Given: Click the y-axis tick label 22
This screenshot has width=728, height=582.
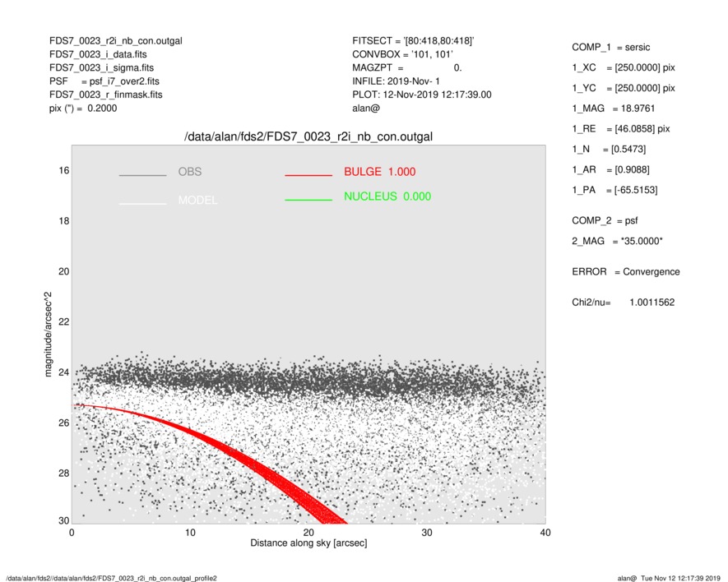Looking at the screenshot, I should pos(63,322).
